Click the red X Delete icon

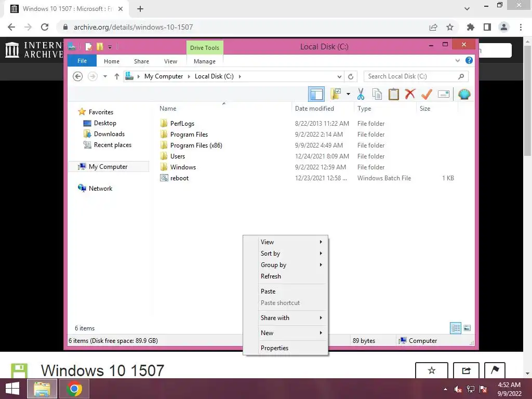coord(410,94)
